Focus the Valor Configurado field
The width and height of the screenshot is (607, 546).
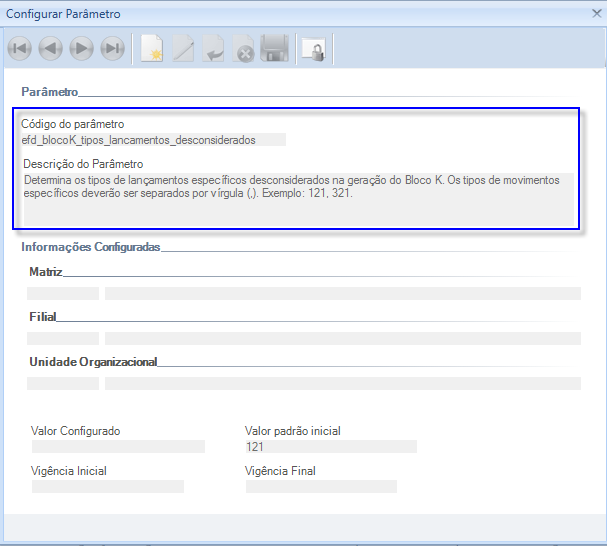(118, 447)
